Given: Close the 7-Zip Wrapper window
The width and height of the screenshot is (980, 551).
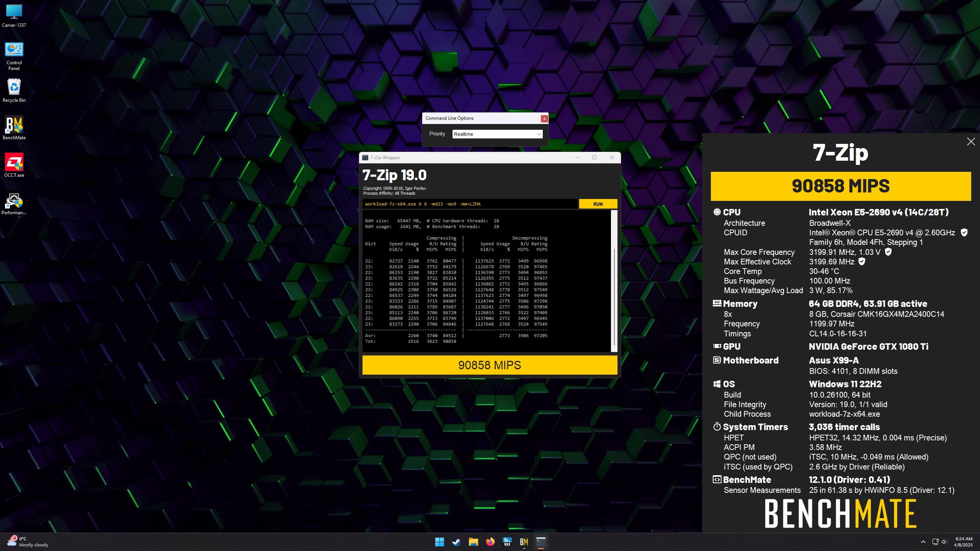Looking at the screenshot, I should pyautogui.click(x=612, y=158).
